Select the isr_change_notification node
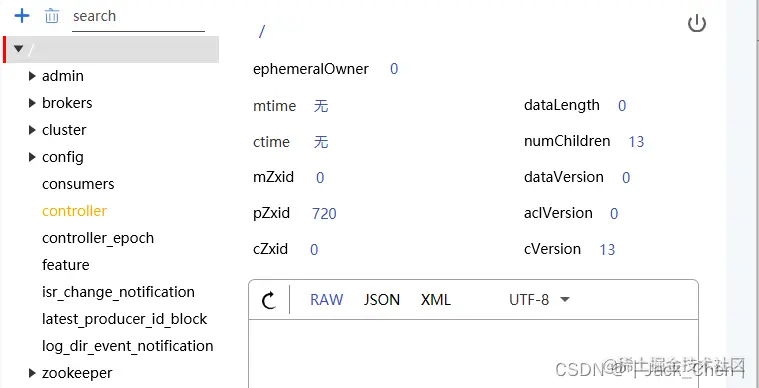 pos(119,292)
